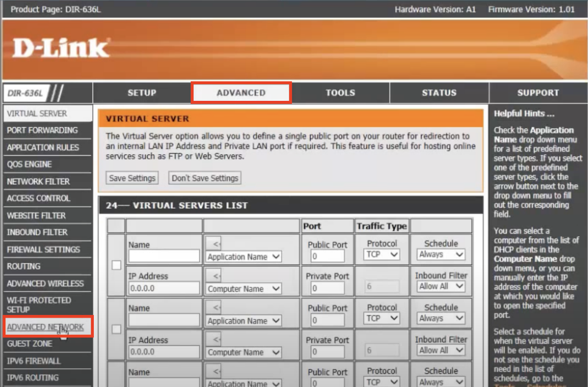Click the first row's Public Port field
588x387 pixels.
327,256
